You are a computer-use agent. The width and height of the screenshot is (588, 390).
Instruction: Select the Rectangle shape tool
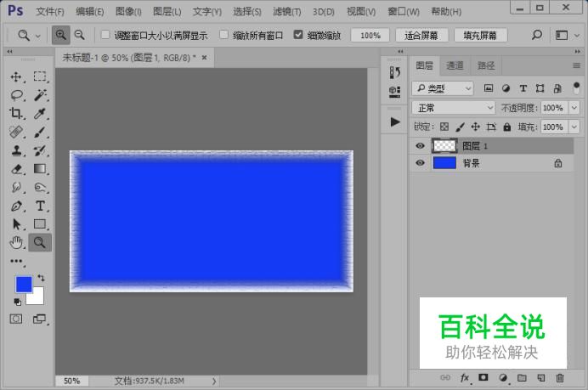(40, 224)
